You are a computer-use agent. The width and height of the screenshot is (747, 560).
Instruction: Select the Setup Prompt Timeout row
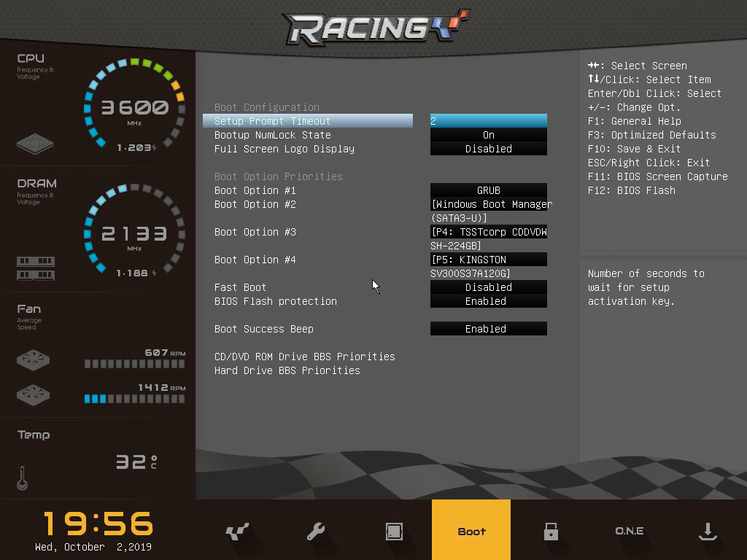[308, 120]
